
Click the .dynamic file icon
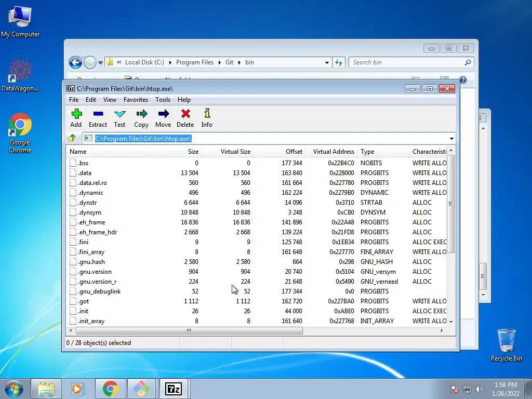point(73,192)
